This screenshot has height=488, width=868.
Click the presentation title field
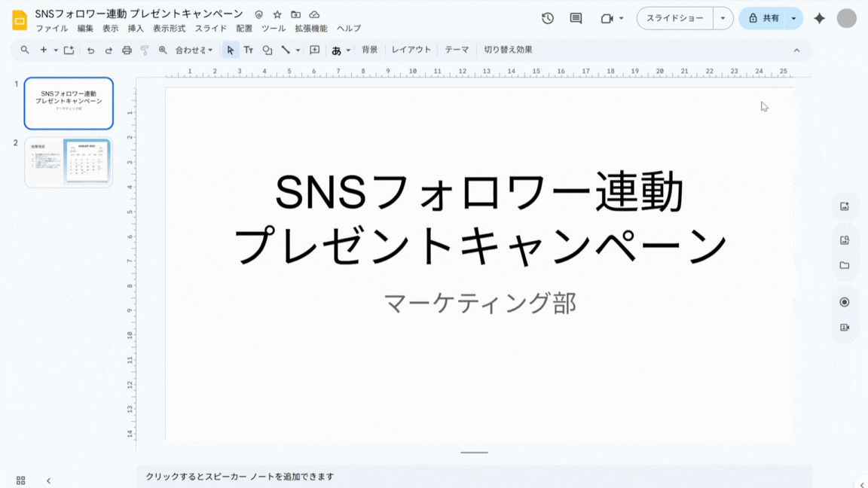(139, 14)
